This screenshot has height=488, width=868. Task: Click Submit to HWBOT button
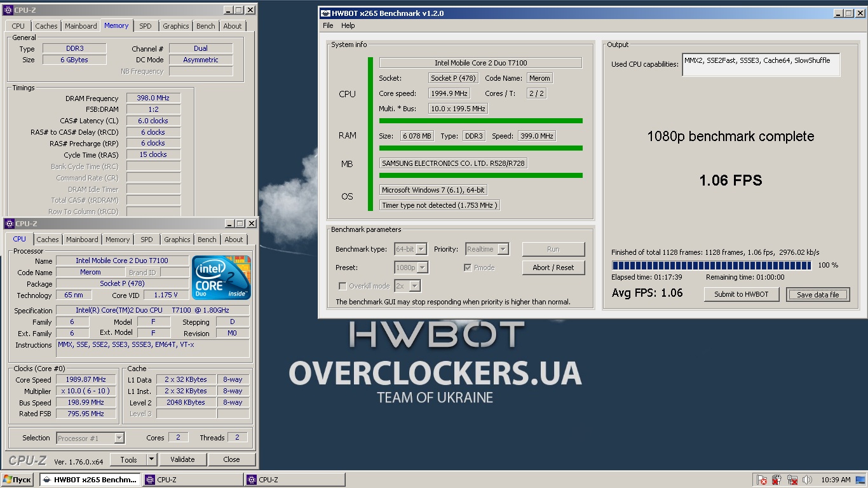(742, 294)
